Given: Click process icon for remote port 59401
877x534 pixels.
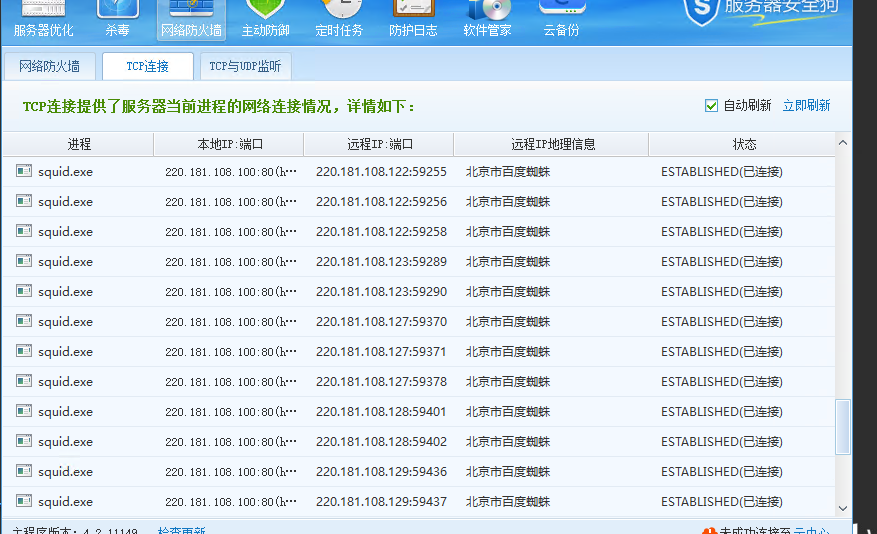Looking at the screenshot, I should 23,411.
